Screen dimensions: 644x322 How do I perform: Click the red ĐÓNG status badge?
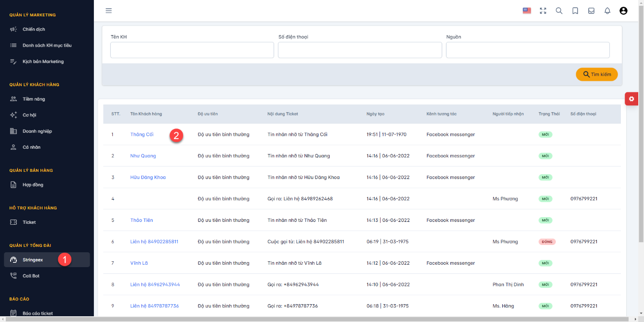(x=547, y=242)
